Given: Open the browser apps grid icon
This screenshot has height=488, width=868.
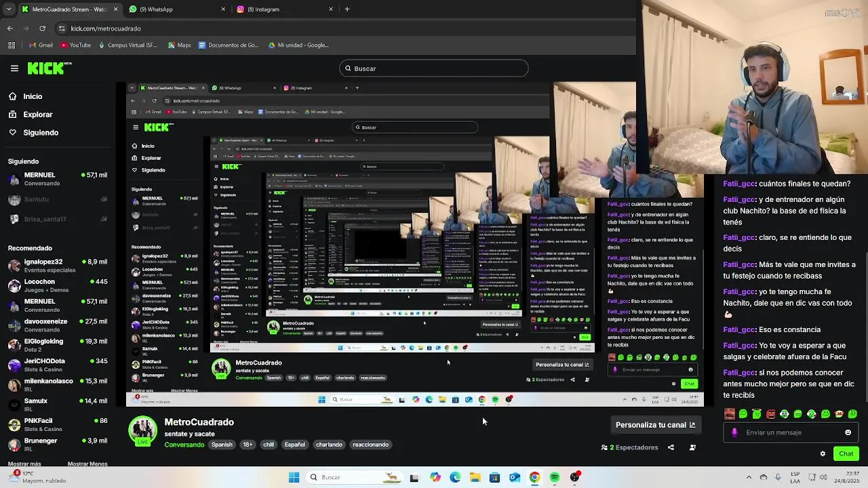Looking at the screenshot, I should (12, 45).
